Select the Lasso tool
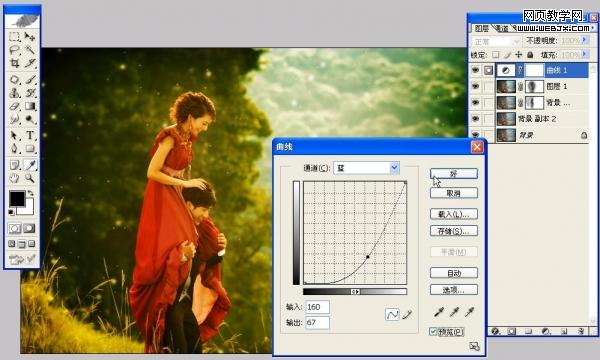 [14, 50]
